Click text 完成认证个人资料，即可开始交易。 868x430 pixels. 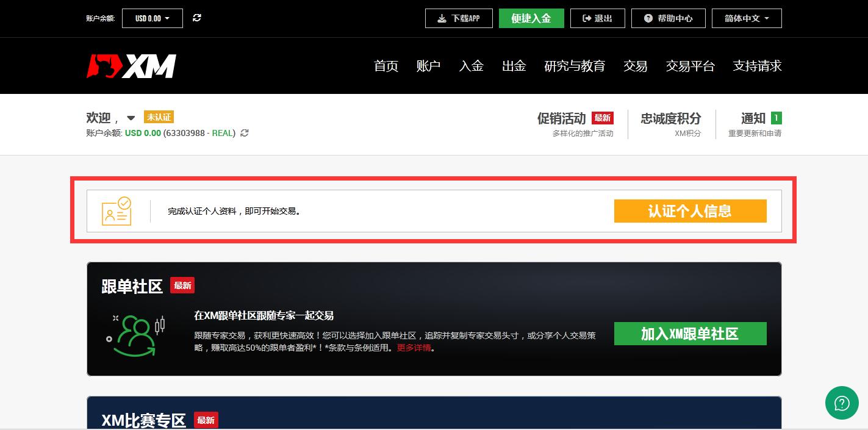click(x=234, y=212)
